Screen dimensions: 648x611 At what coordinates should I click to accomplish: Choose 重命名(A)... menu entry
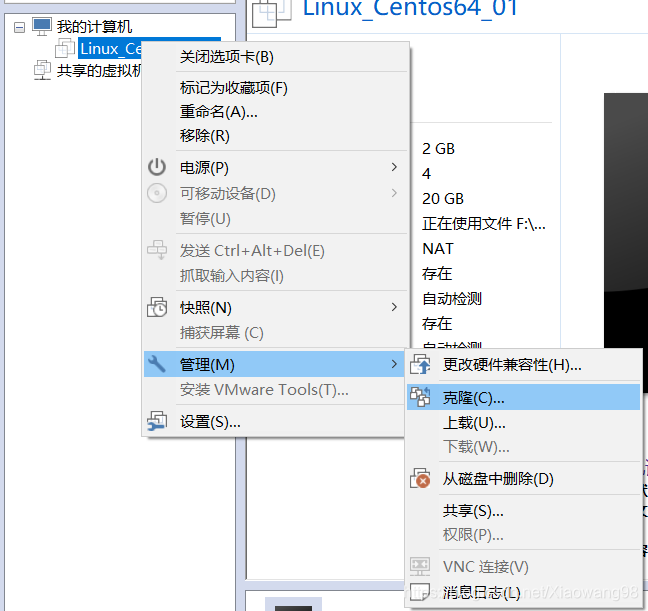pos(275,112)
